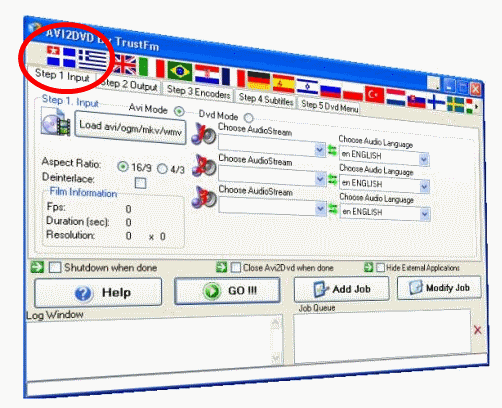Select the Dvd Mode radio button

click(x=248, y=118)
